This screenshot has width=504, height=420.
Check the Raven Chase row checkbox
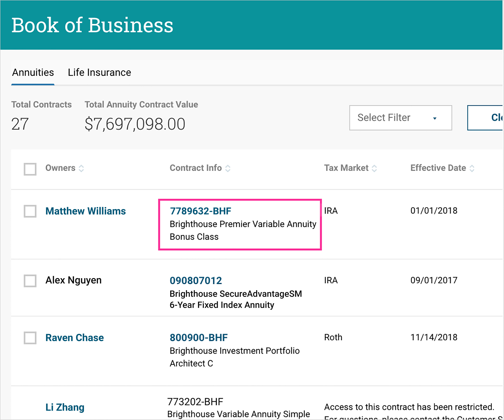30,338
